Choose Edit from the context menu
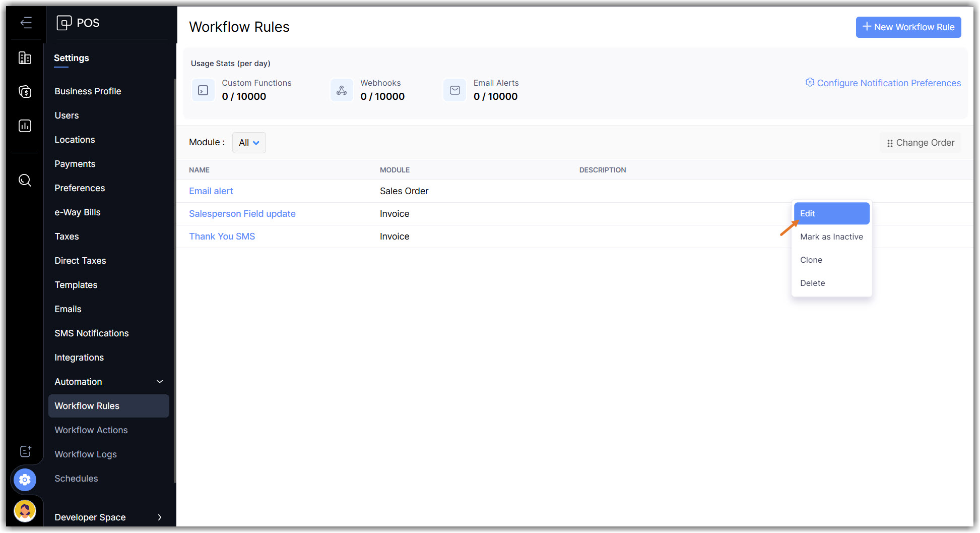 click(x=831, y=213)
